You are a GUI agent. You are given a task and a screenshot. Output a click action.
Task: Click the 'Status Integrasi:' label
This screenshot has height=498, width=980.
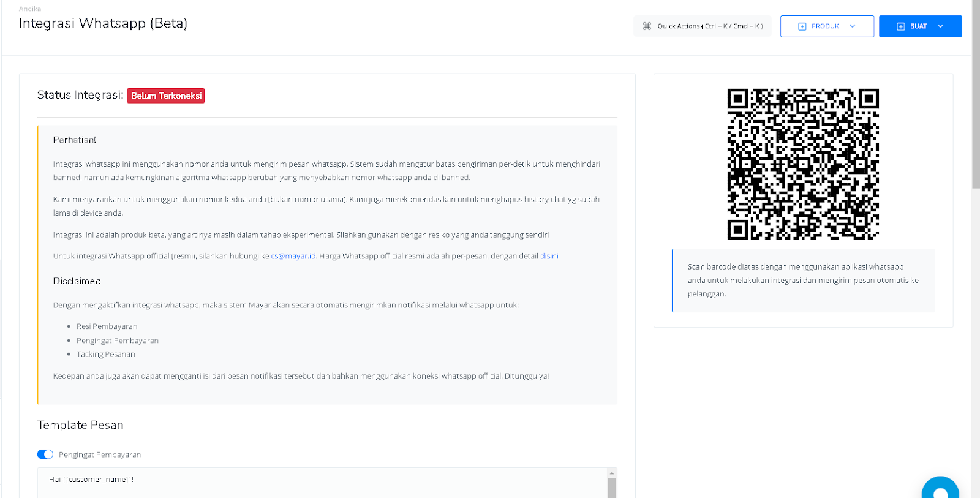pos(80,95)
